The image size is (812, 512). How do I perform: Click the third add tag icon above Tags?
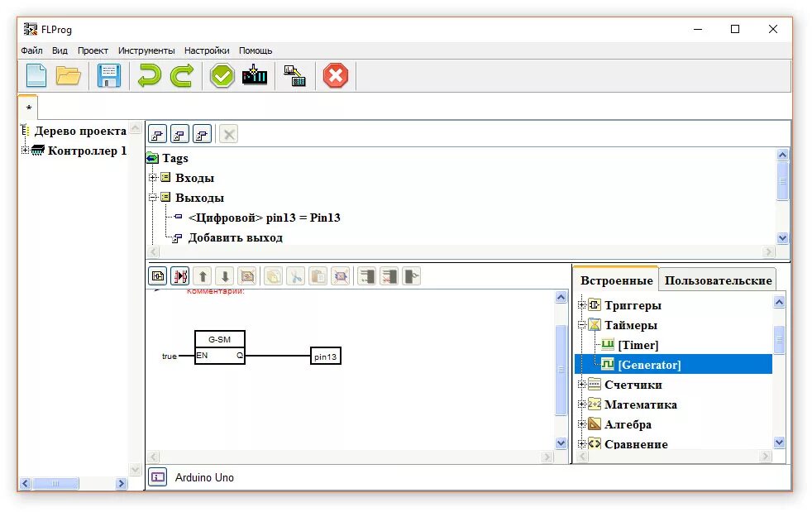tap(202, 134)
